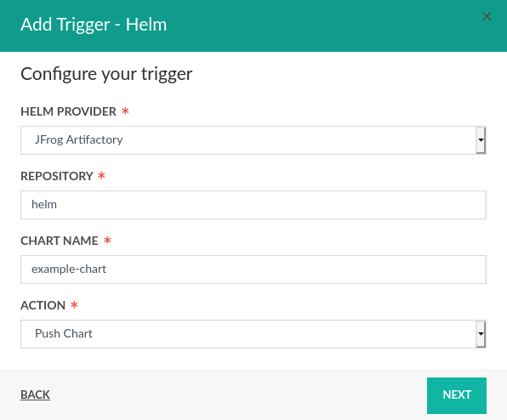Focus the Repository field containing helm
The image size is (507, 420).
point(253,205)
